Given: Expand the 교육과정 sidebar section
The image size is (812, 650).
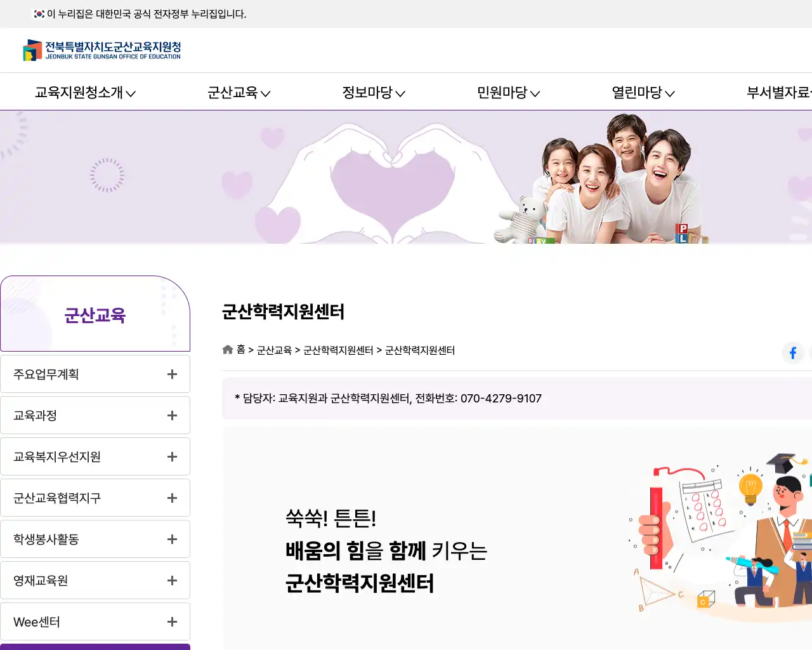Looking at the screenshot, I should pos(171,415).
